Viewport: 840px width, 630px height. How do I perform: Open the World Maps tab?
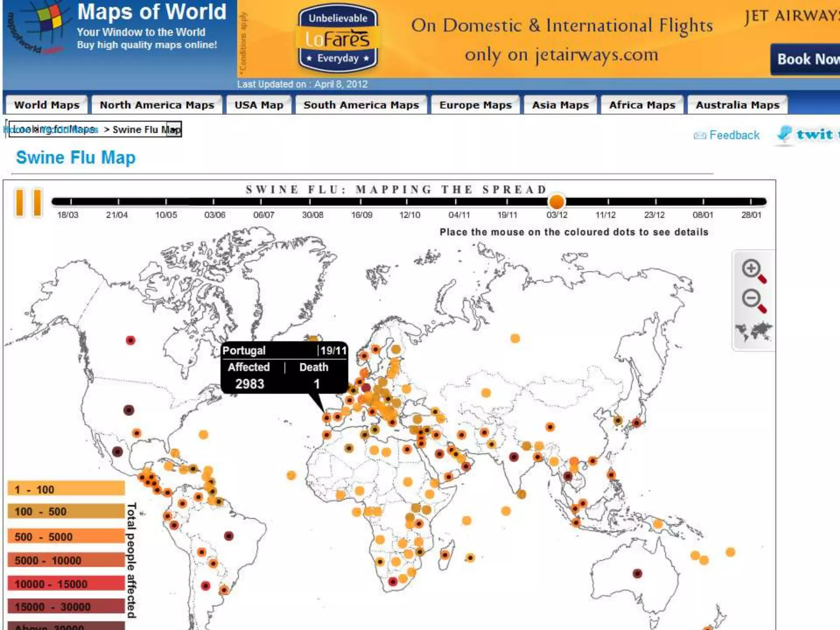(x=46, y=105)
